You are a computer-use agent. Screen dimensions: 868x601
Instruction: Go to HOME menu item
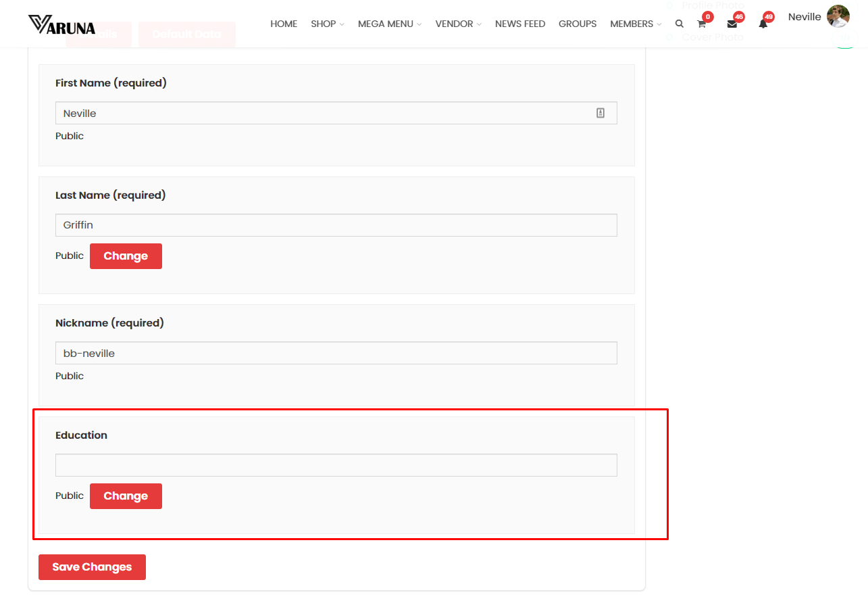click(x=284, y=24)
